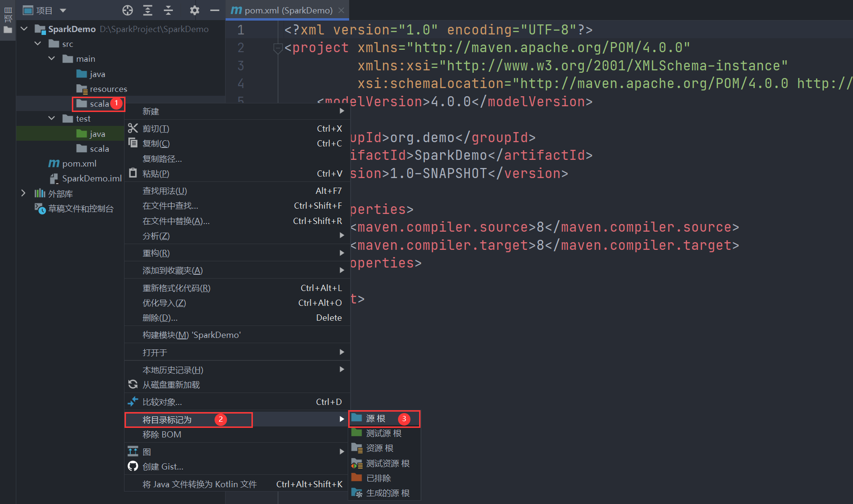853x504 pixels.
Task: Choose 复制 from context menu
Action: 237,143
